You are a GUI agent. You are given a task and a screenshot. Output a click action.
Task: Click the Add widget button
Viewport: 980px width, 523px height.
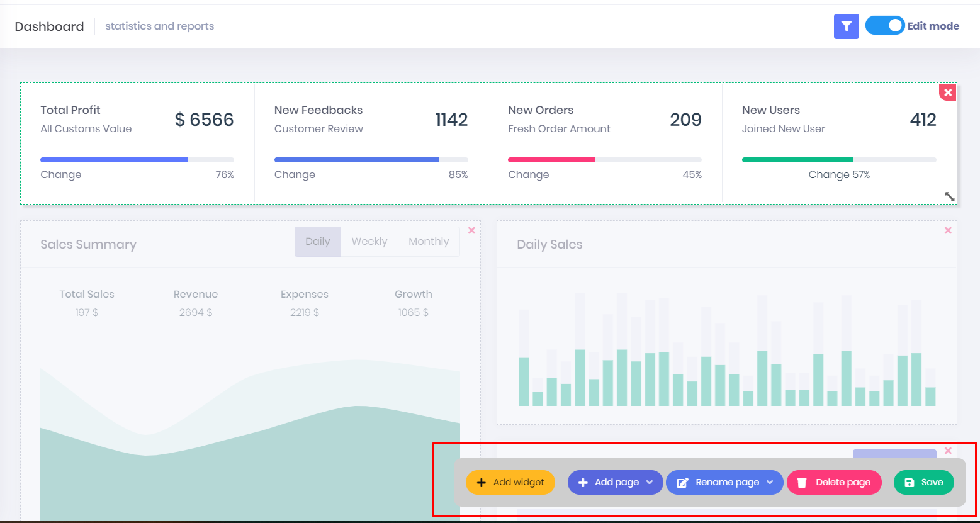(510, 483)
